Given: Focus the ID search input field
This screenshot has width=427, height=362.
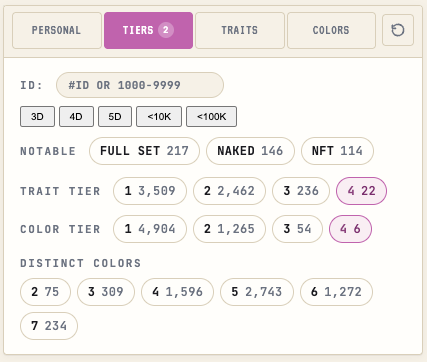Looking at the screenshot, I should (140, 85).
